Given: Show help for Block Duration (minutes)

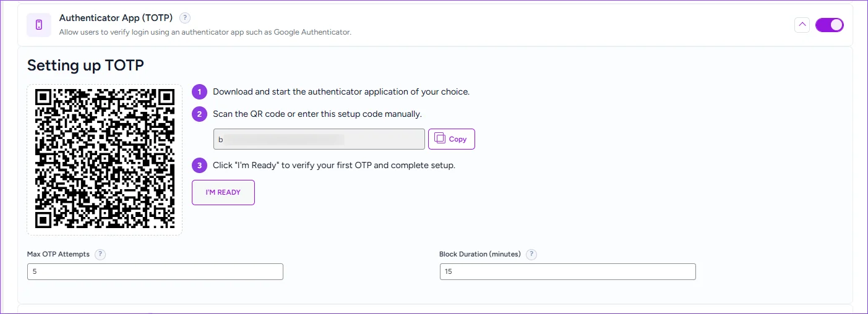Looking at the screenshot, I should (x=531, y=254).
